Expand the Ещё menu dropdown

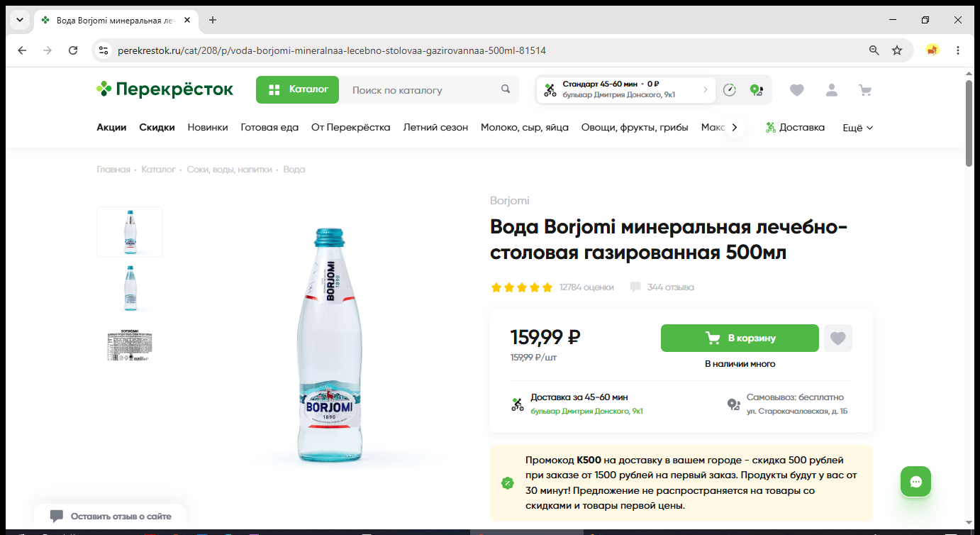857,128
